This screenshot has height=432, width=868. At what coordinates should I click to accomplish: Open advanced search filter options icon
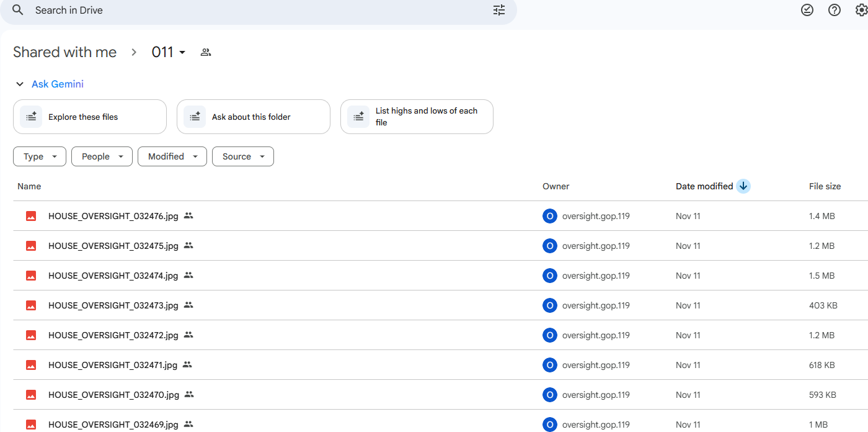point(499,10)
